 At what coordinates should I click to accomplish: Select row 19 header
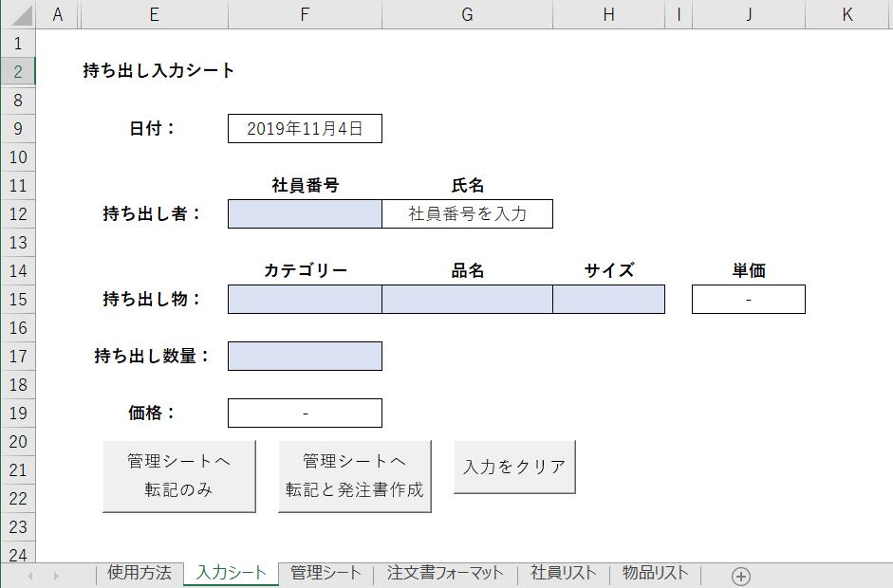point(18,413)
